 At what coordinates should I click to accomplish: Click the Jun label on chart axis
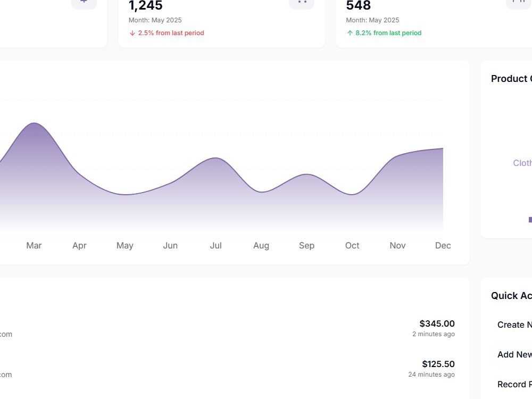pyautogui.click(x=170, y=245)
